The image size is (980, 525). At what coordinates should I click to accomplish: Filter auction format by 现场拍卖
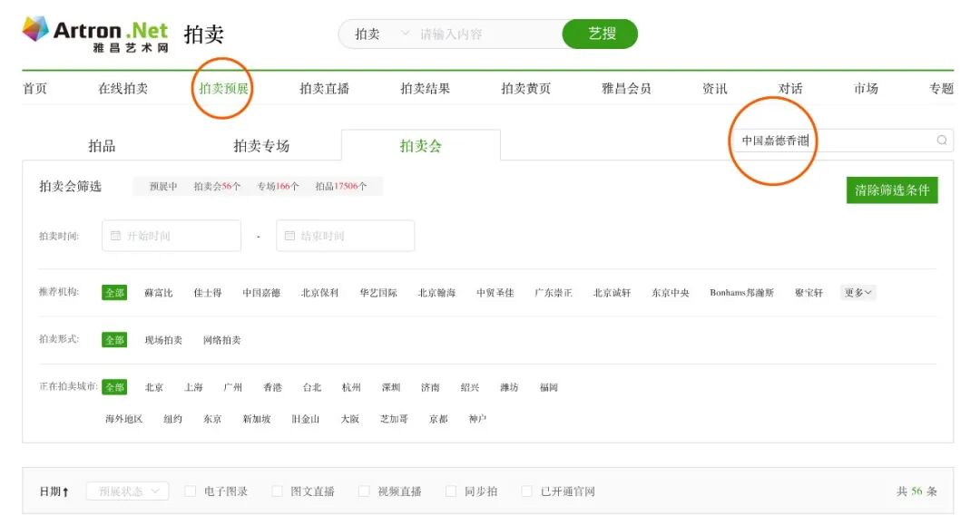163,340
